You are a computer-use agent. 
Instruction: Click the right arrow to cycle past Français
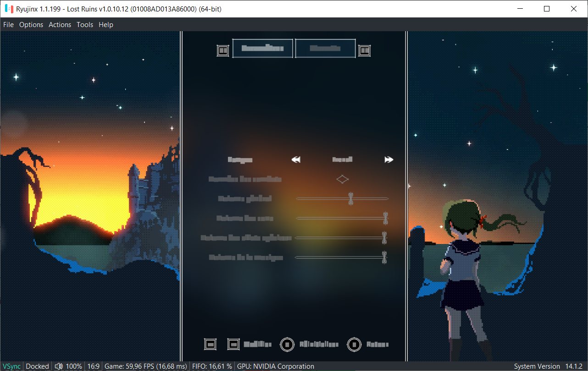point(389,160)
